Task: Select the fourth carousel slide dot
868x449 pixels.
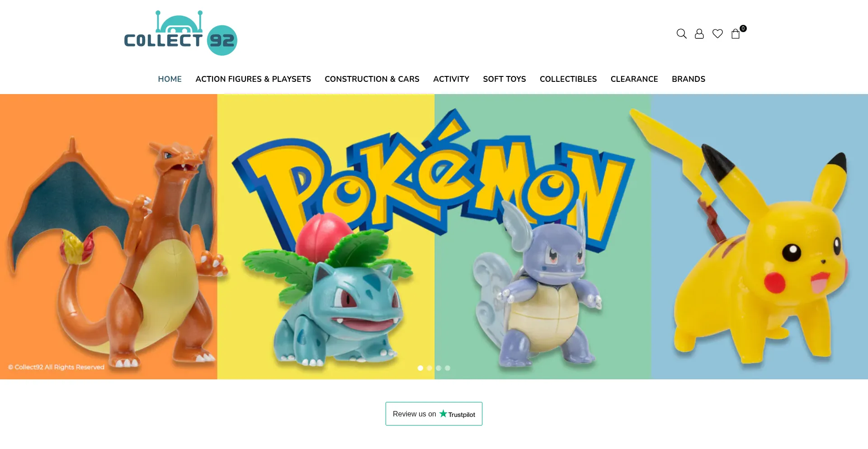Action: (448, 368)
